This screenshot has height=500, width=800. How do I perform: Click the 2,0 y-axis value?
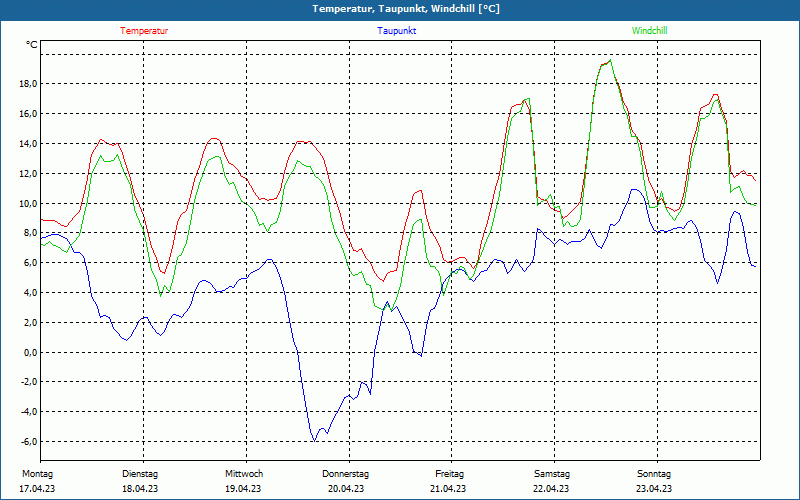pos(30,322)
